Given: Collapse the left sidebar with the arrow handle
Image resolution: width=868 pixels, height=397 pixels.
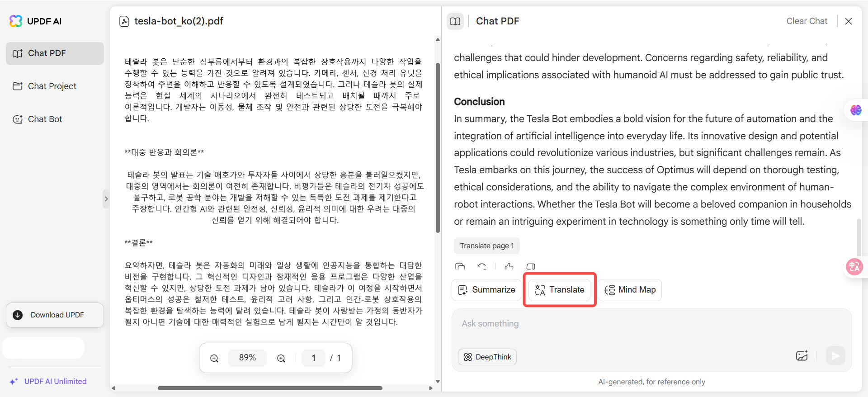Looking at the screenshot, I should (106, 199).
